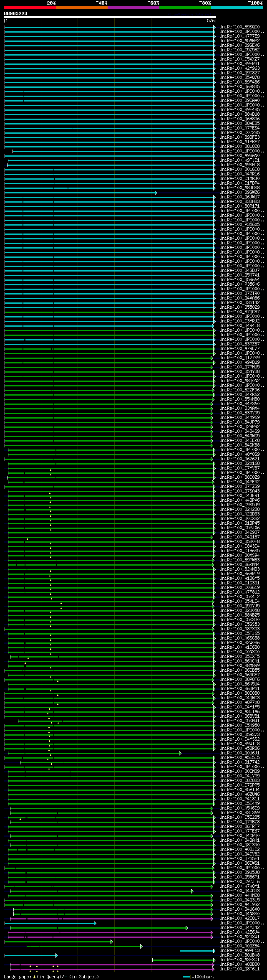Select the BB905223 query sequence label
267x980 pixels.
pyautogui.click(x=16, y=13)
